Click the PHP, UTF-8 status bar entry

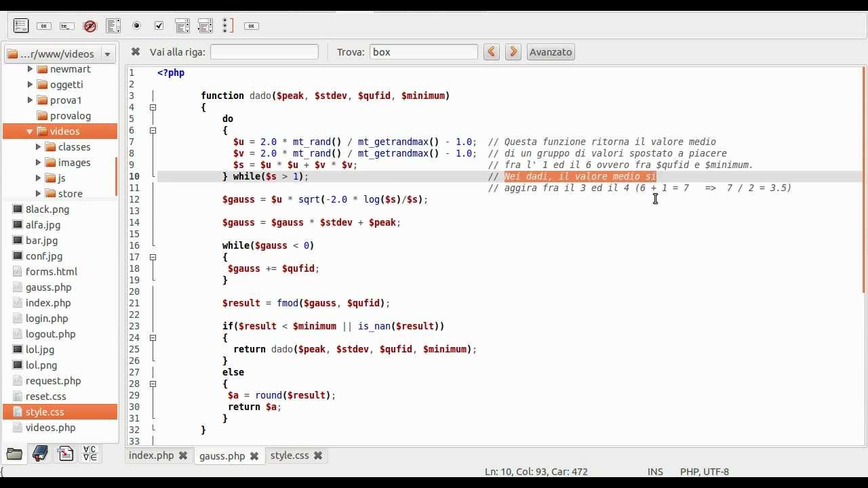coord(705,472)
